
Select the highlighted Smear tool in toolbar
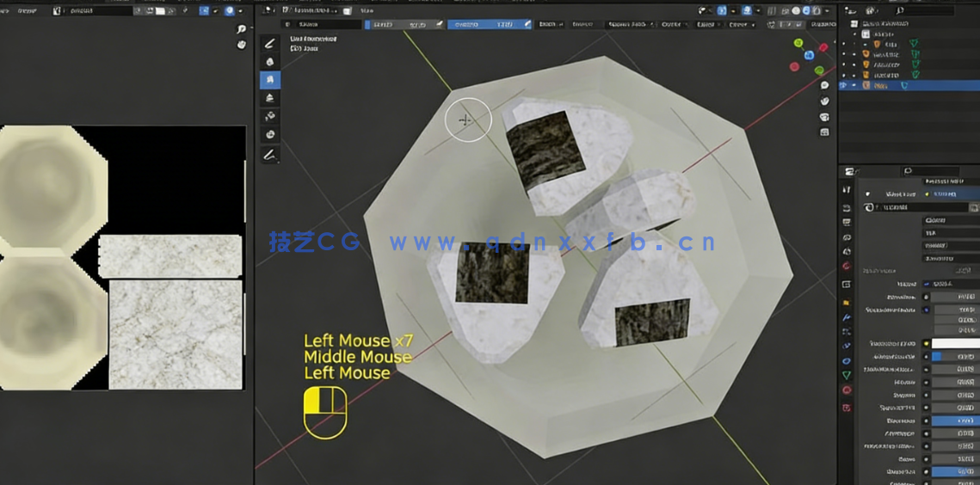270,80
